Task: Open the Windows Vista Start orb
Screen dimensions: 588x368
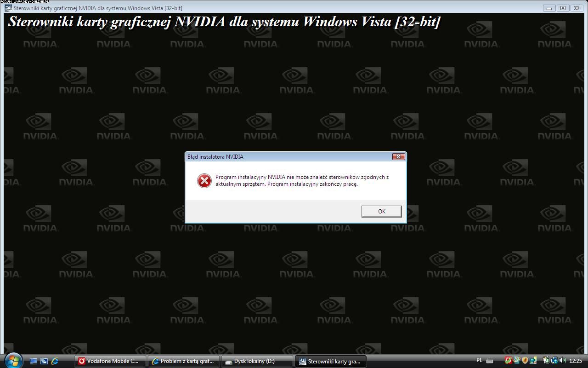Action: click(13, 360)
